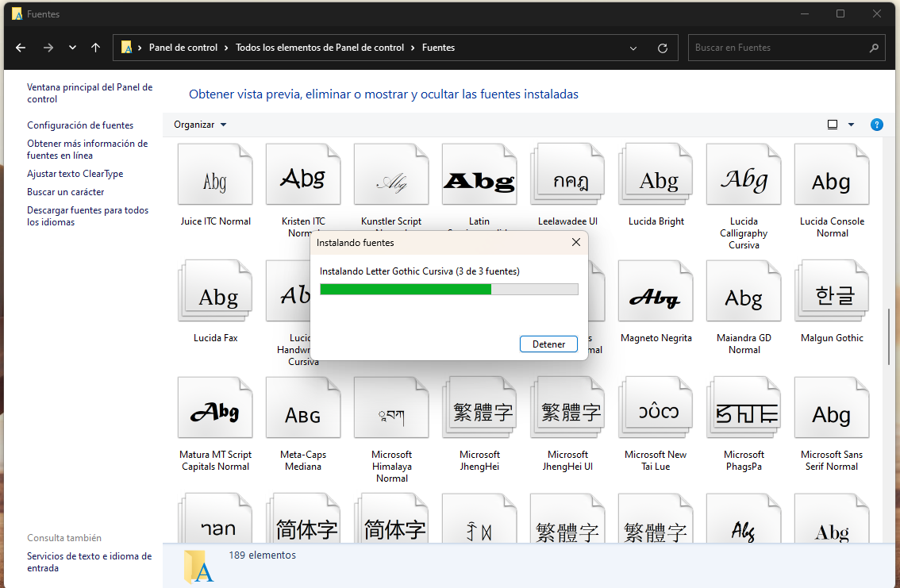Viewport: 900px width, 588px height.
Task: Open Servicios de texto e idioma de entrada
Action: click(89, 562)
